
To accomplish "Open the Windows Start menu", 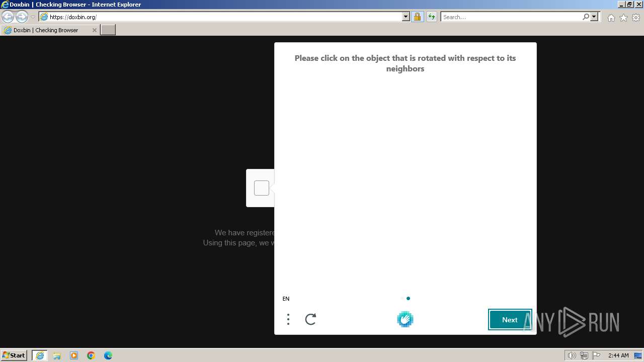I will [x=14, y=355].
